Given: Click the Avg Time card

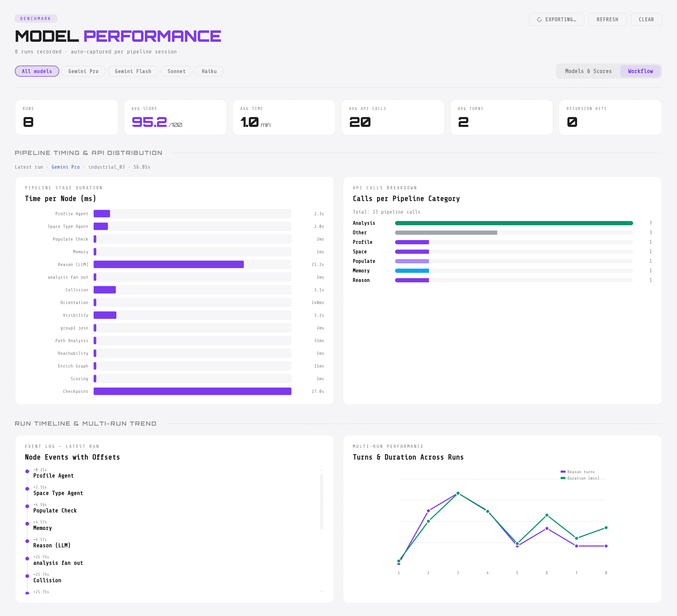Looking at the screenshot, I should pyautogui.click(x=284, y=117).
